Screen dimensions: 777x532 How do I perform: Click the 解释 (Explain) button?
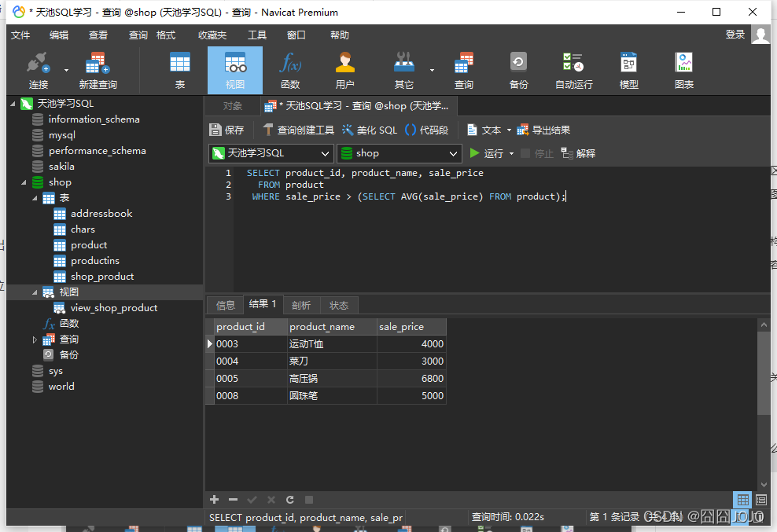point(578,153)
